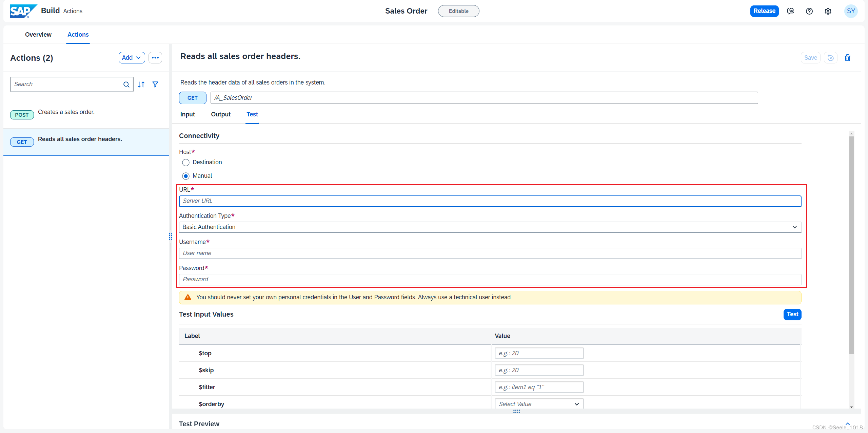Select the Manual radio button
868x433 pixels.
(x=185, y=176)
